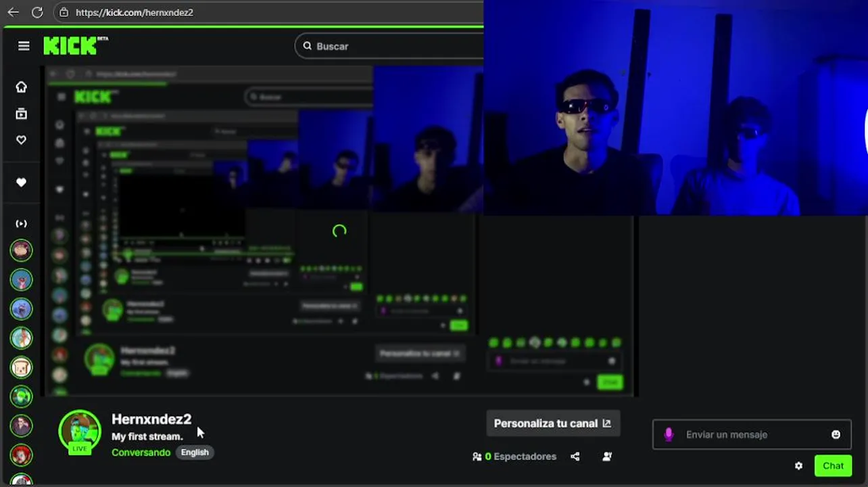Screen dimensions: 868x487
Task: Click the My first stream. title
Action: [x=147, y=436]
